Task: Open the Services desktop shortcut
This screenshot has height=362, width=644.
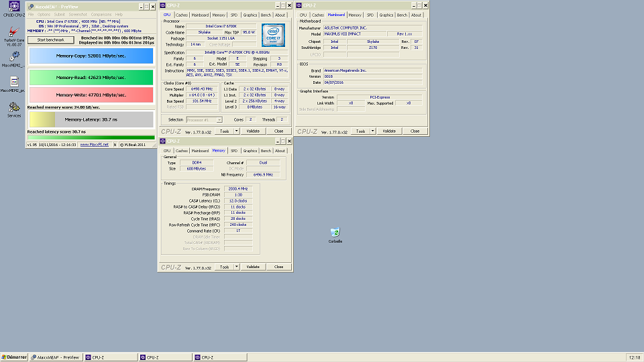Action: (14, 110)
